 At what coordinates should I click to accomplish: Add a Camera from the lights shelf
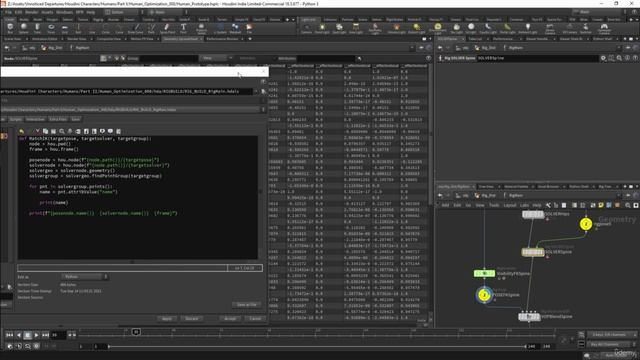[x=306, y=28]
